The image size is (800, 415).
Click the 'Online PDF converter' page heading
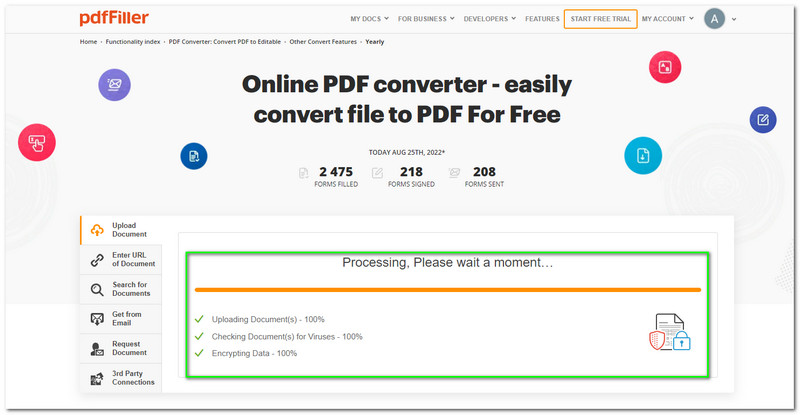click(x=407, y=99)
